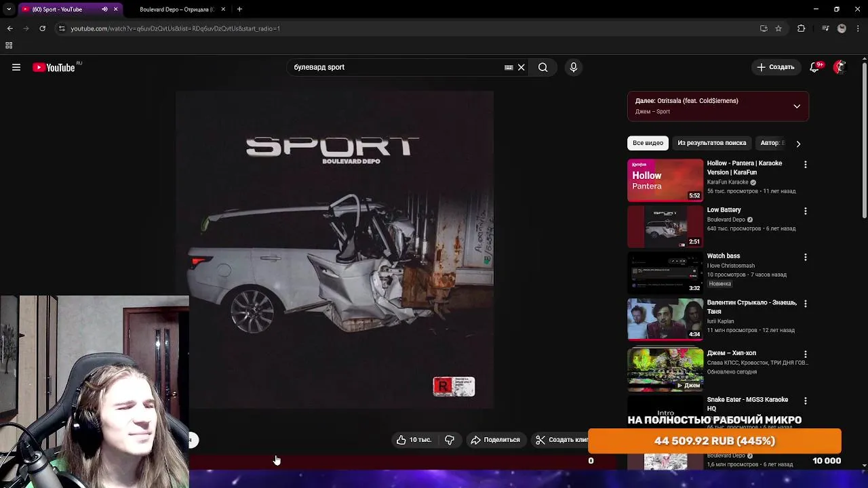
Task: Switch to Boulevard Depo – Отрицала browser tab
Action: click(x=176, y=9)
